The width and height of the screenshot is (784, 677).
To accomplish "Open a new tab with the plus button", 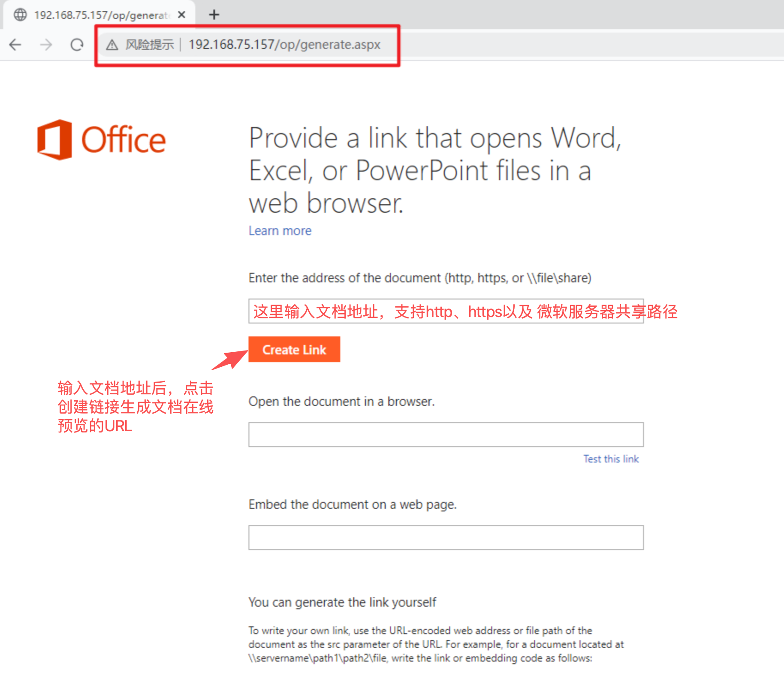I will (x=214, y=15).
